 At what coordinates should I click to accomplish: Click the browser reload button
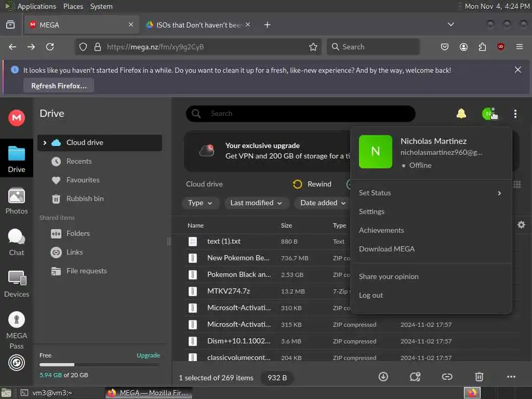[x=50, y=47]
